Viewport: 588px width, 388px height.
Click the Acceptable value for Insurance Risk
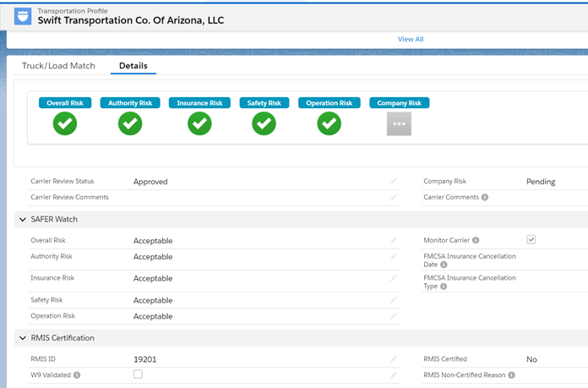point(153,278)
